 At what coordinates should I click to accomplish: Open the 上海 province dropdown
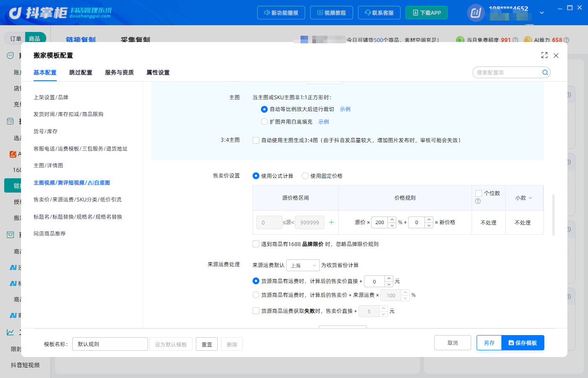click(303, 265)
